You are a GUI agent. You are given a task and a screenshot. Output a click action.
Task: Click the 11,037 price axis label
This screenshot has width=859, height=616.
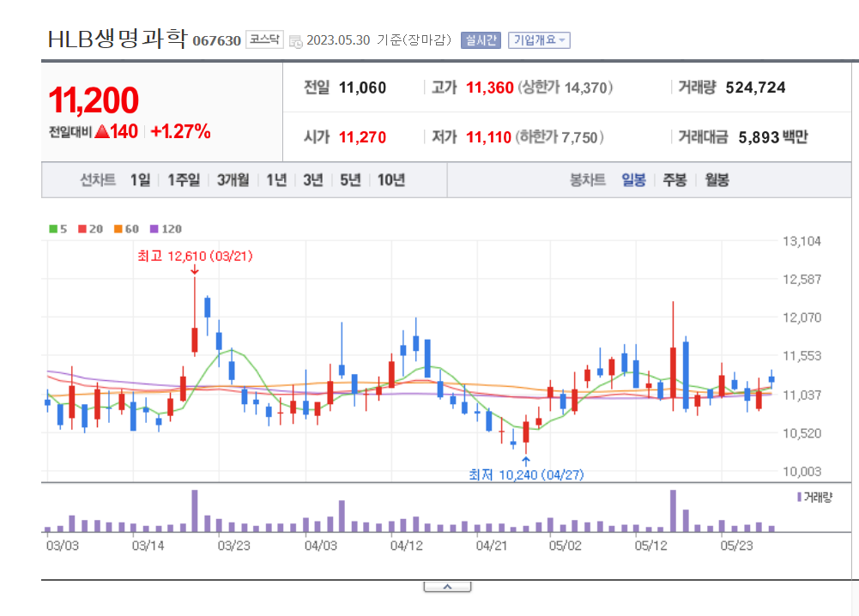click(x=802, y=395)
